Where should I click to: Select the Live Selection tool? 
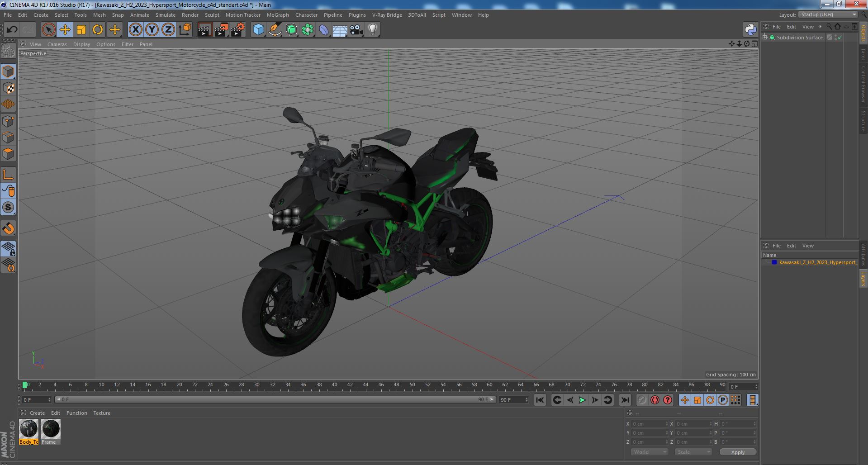click(48, 30)
